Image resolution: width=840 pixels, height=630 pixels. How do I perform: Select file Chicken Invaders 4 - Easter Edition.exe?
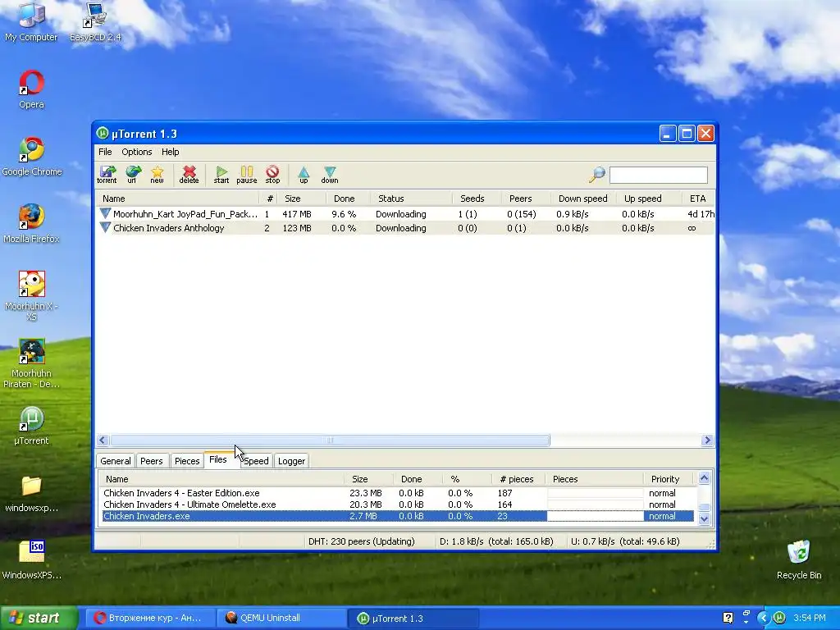tap(398, 493)
